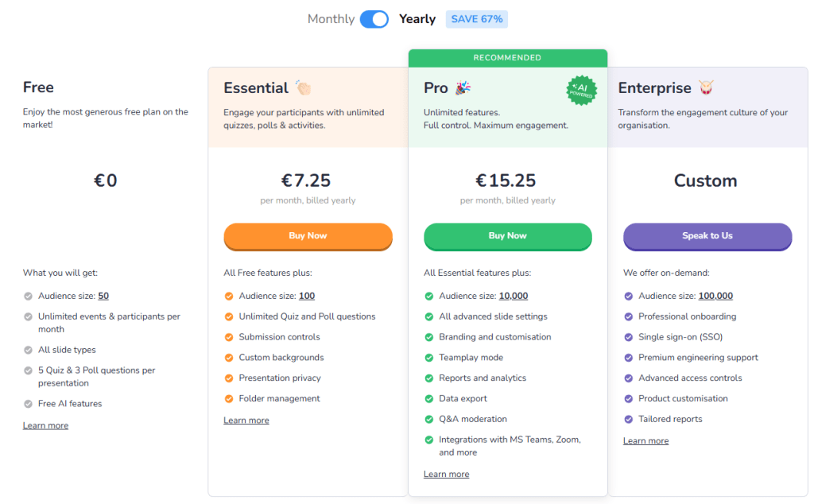Screen dimensions: 814x504
Task: Click the AI Powered badge on Pro
Action: tap(581, 91)
